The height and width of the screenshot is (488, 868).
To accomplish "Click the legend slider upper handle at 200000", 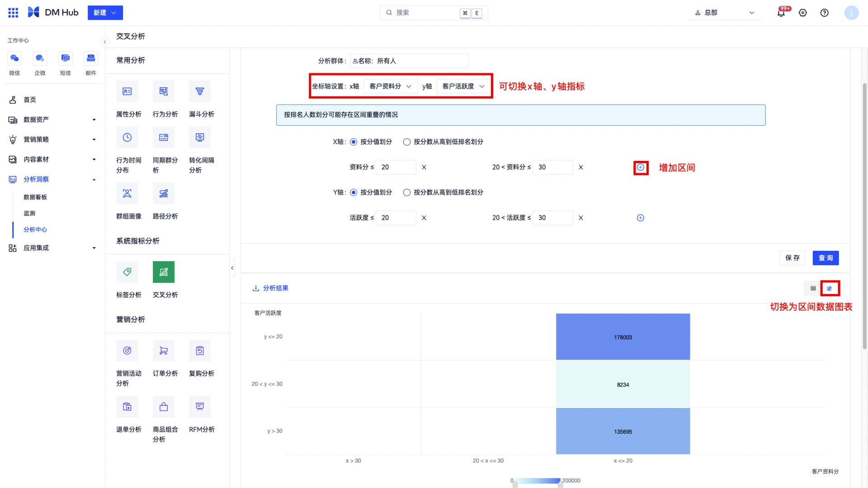I will [x=561, y=484].
